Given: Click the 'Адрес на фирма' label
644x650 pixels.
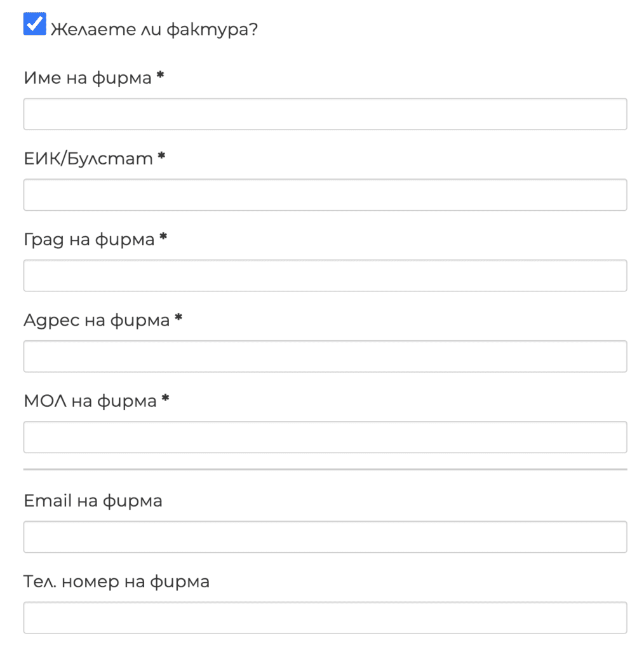Looking at the screenshot, I should 95,320.
